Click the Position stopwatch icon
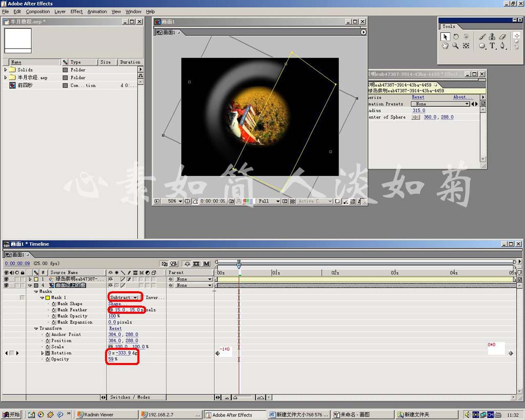525x420 pixels. (48, 341)
